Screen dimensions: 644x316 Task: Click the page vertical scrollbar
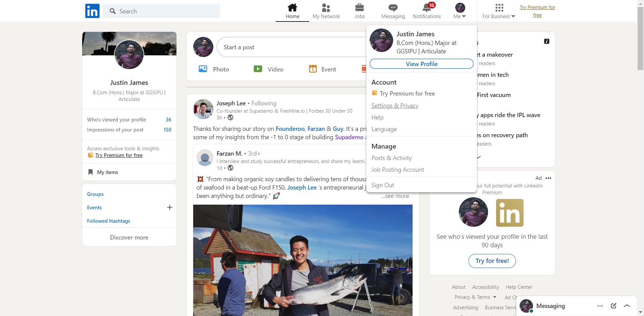(640, 38)
